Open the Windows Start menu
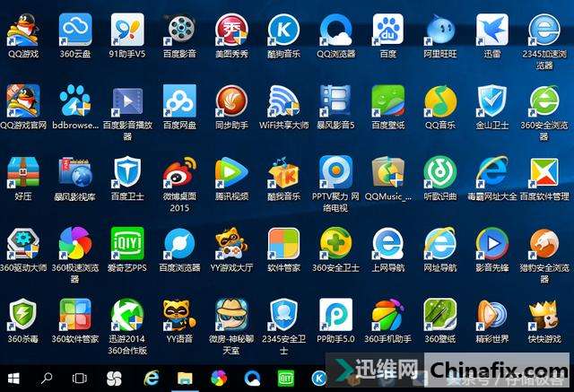 pos(13,379)
